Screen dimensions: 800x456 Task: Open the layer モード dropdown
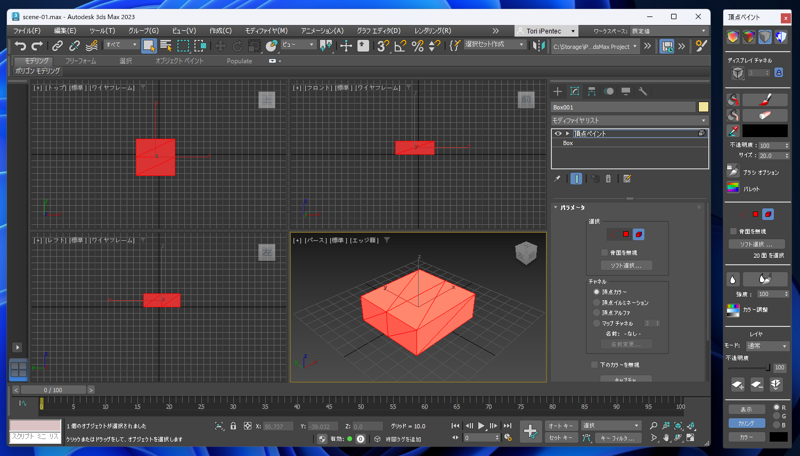pyautogui.click(x=767, y=346)
